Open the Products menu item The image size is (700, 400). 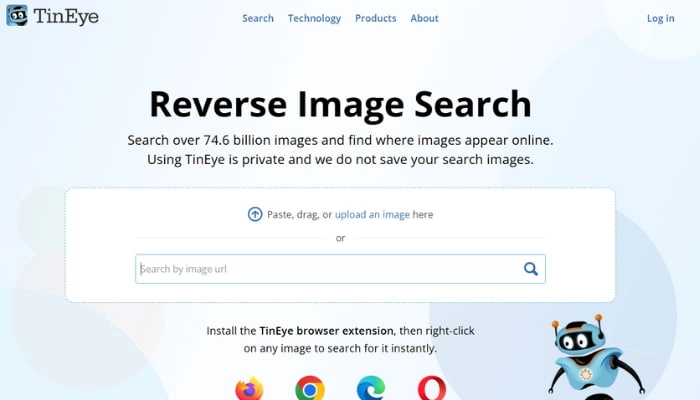[375, 18]
